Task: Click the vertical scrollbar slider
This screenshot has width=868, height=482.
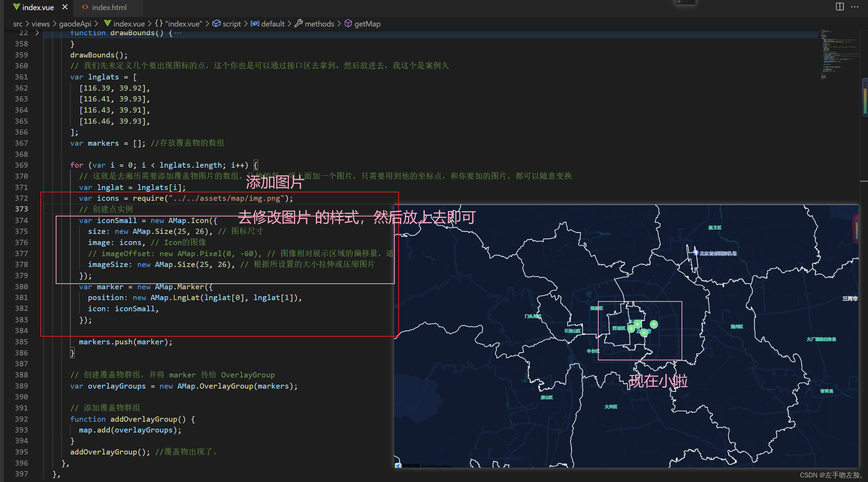Action: [865, 97]
